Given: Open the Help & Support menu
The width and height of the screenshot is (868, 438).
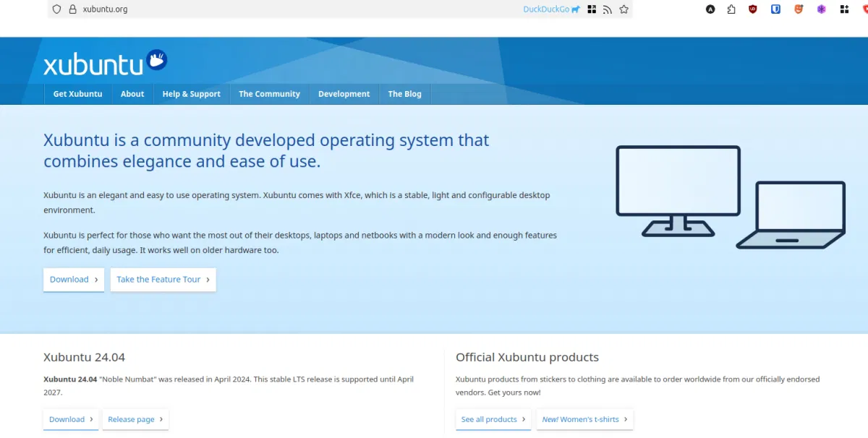Looking at the screenshot, I should [x=191, y=94].
